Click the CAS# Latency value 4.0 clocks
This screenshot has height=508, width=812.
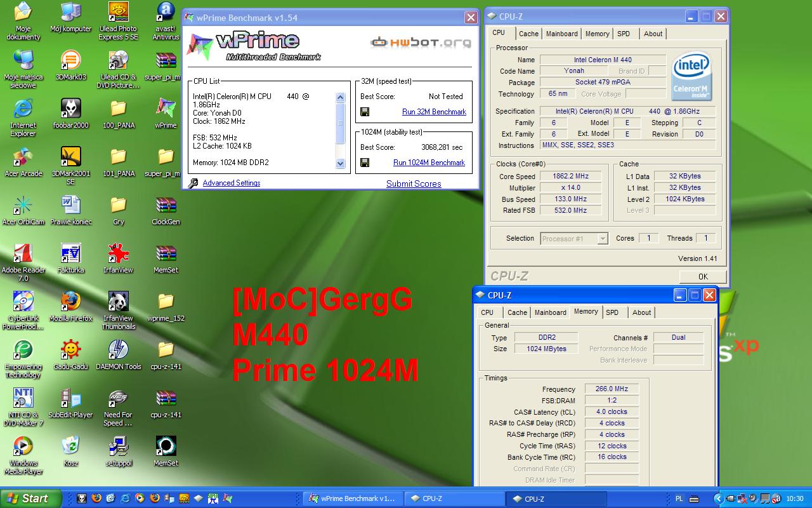coord(612,411)
